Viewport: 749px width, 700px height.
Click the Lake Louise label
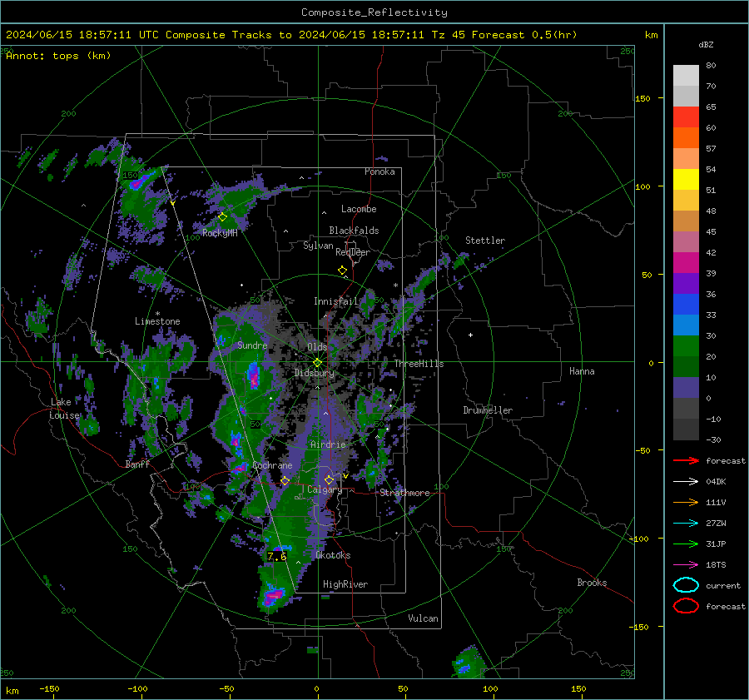coord(64,409)
